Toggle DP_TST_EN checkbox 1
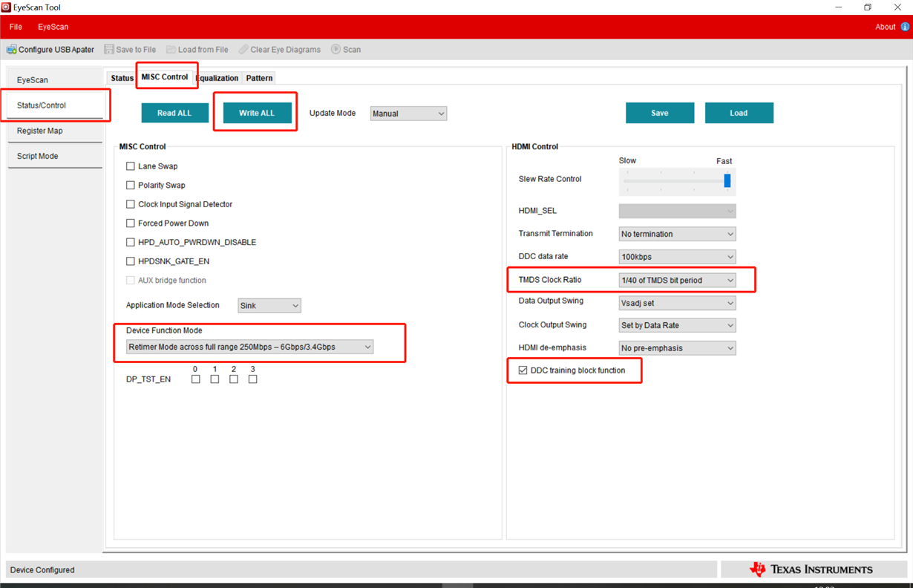 (x=215, y=379)
